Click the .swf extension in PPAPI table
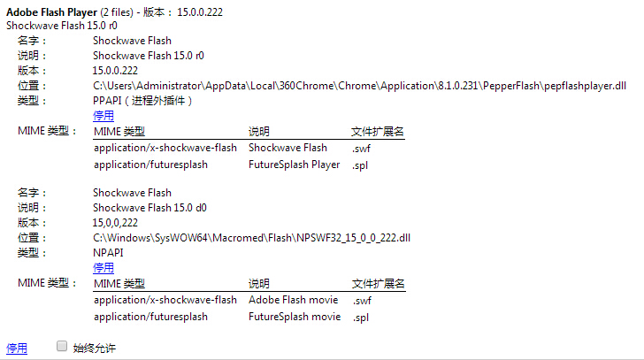This screenshot has height=360, width=644. 361,149
